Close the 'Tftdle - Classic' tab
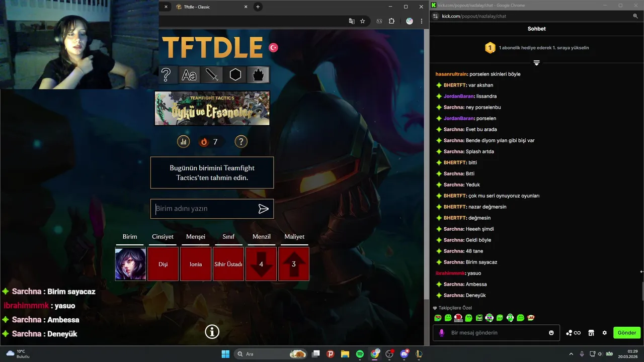This screenshot has height=362, width=644. click(x=246, y=7)
